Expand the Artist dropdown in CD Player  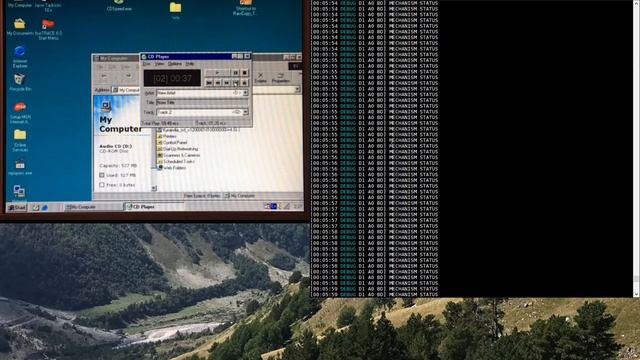(245, 93)
